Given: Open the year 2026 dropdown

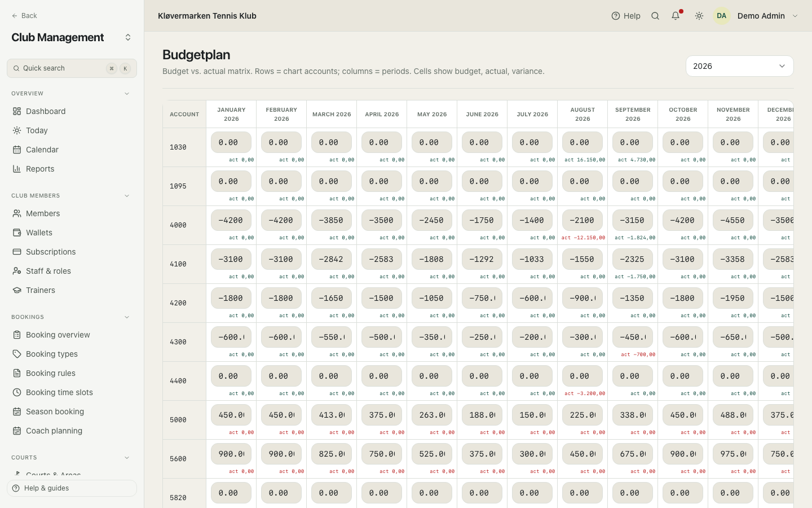Looking at the screenshot, I should point(739,66).
